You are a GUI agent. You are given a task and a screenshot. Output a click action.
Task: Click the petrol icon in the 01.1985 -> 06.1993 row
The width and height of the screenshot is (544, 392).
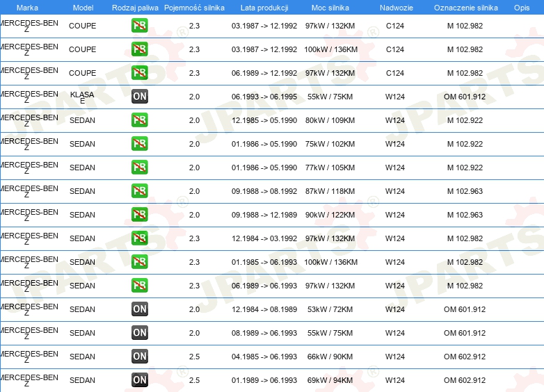click(x=139, y=261)
